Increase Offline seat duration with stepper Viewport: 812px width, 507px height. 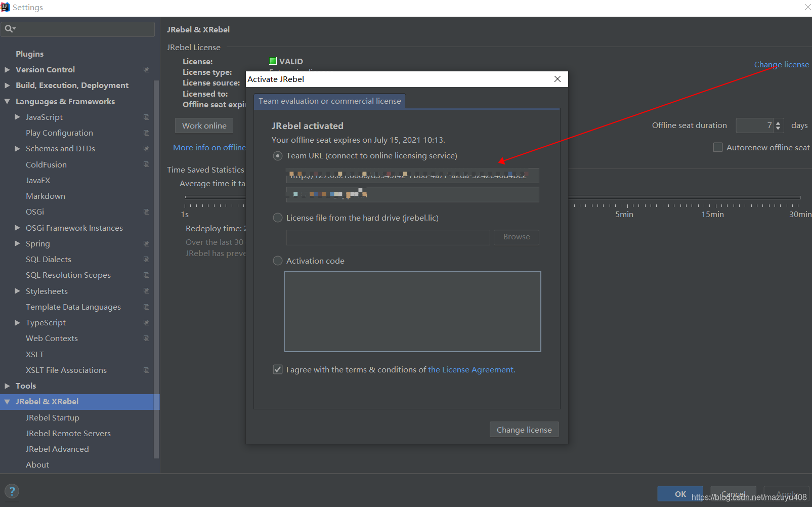779,122
